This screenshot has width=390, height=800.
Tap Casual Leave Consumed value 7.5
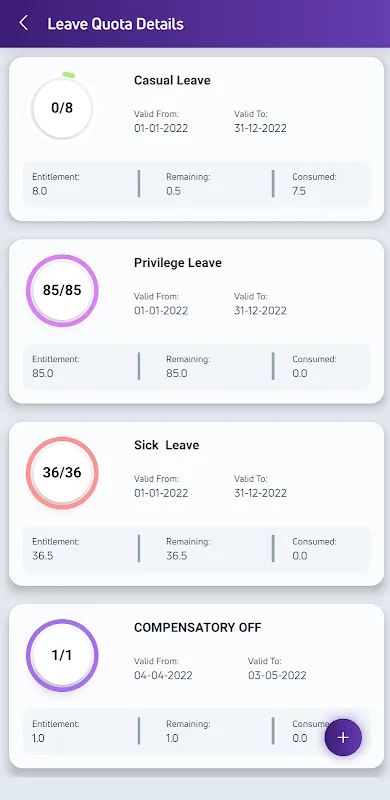tap(299, 191)
